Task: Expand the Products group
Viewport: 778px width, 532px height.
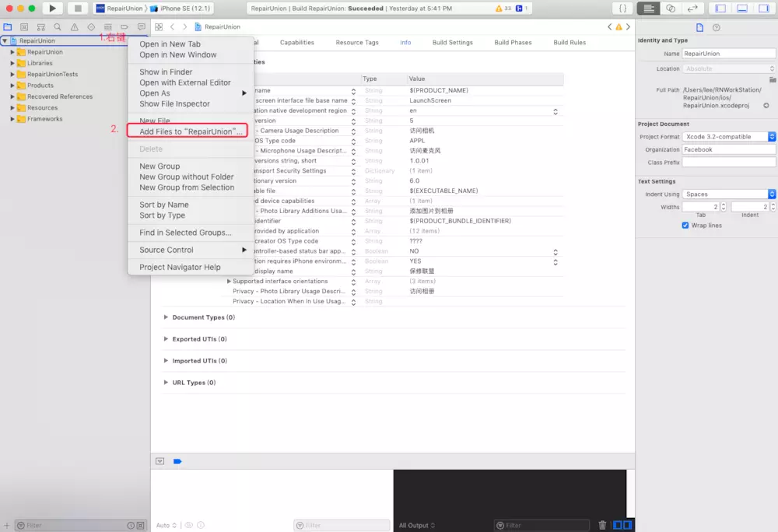Action: (12, 86)
